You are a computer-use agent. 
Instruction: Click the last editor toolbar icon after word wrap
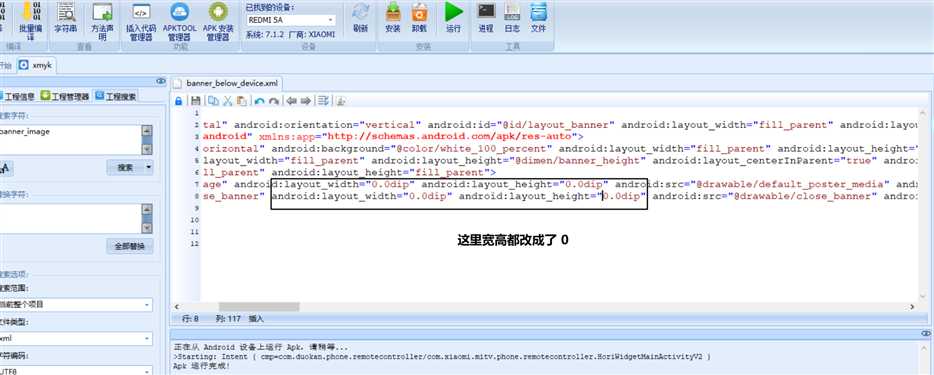[341, 101]
